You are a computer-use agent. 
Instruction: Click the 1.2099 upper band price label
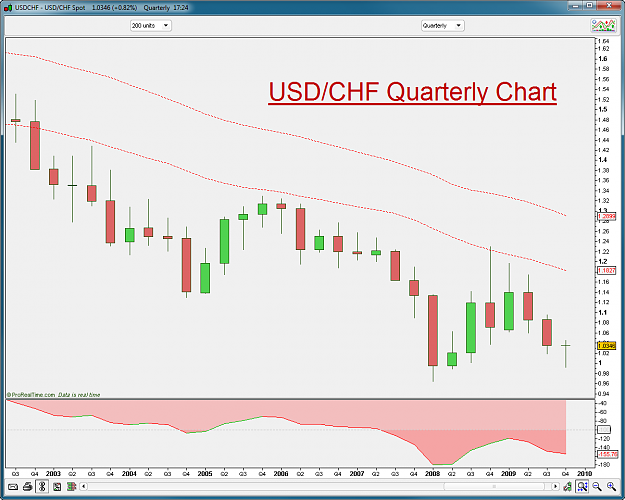click(606, 216)
